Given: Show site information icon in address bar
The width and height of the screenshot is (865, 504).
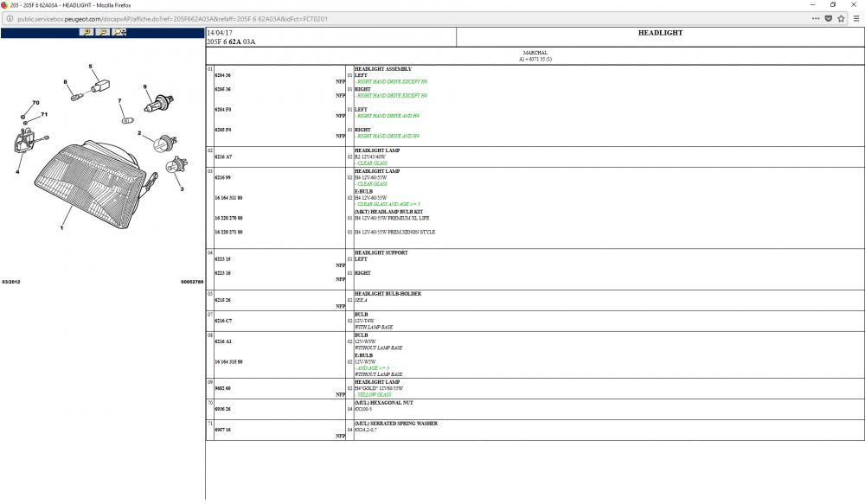Looking at the screenshot, I should tap(10, 19).
